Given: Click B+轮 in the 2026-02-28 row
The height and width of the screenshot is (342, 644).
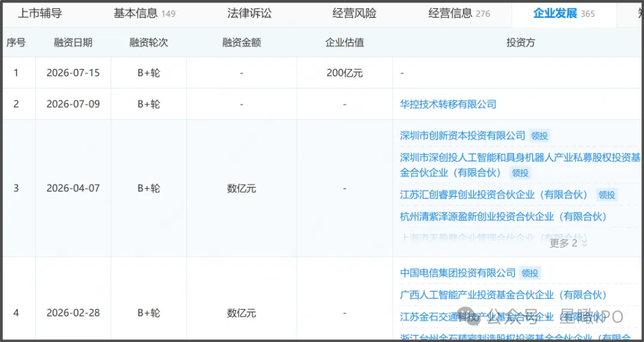Looking at the screenshot, I should point(148,313).
